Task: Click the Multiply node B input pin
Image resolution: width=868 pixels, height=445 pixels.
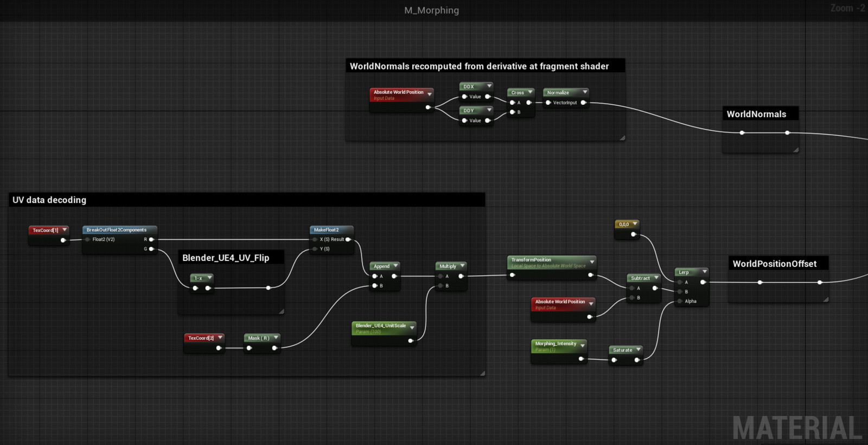Action: pos(441,285)
